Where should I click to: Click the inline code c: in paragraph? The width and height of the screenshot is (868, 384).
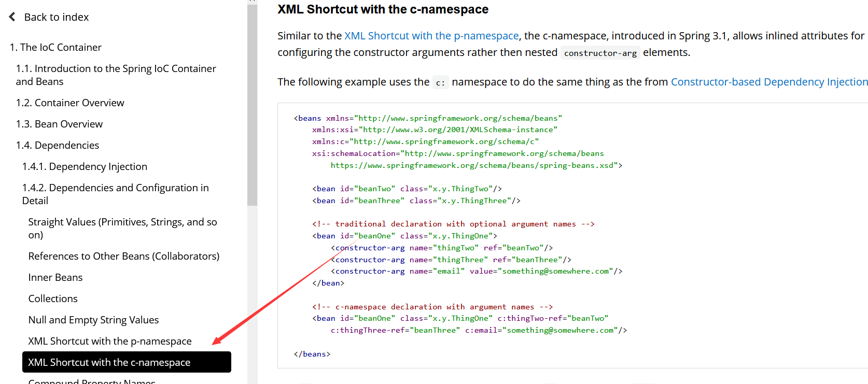(440, 82)
